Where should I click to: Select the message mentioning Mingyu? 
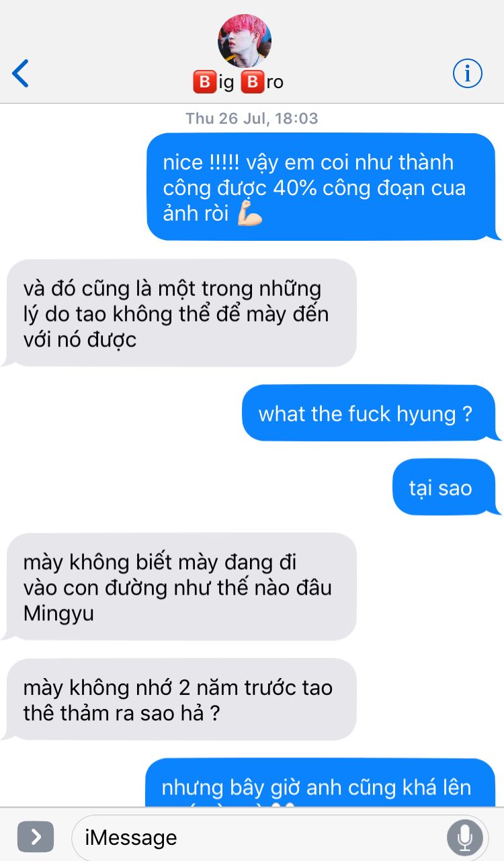coord(181,587)
